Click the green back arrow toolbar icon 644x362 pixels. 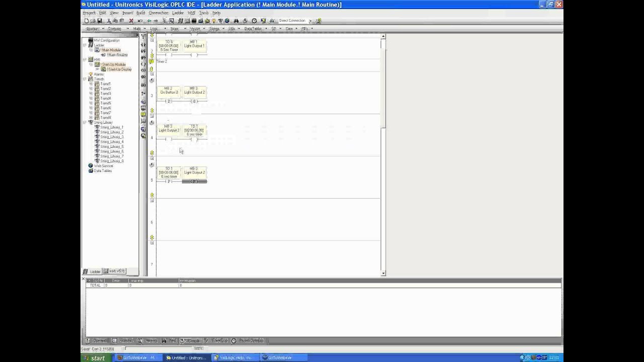coord(149,21)
